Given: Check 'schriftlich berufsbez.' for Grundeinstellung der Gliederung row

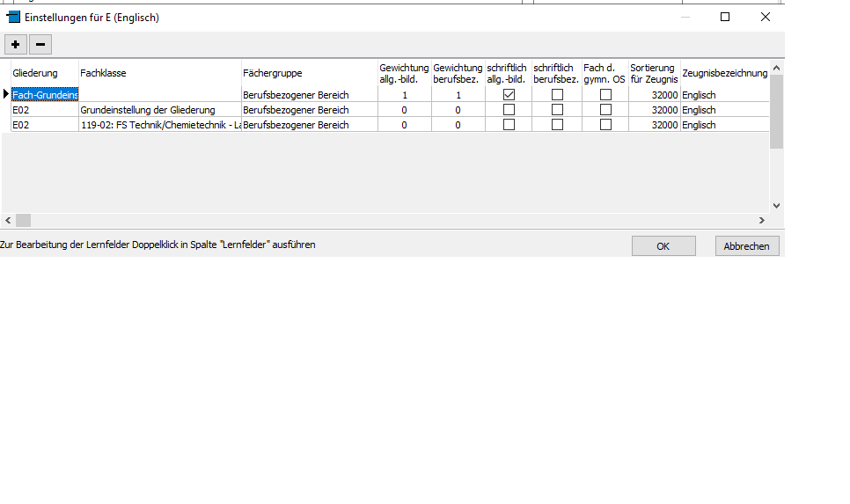Looking at the screenshot, I should (x=557, y=109).
